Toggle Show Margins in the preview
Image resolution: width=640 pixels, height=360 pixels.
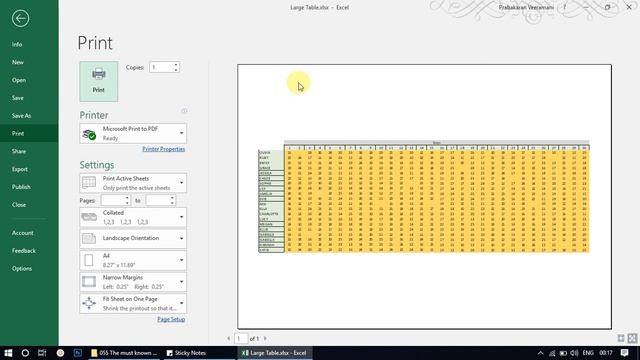621,338
